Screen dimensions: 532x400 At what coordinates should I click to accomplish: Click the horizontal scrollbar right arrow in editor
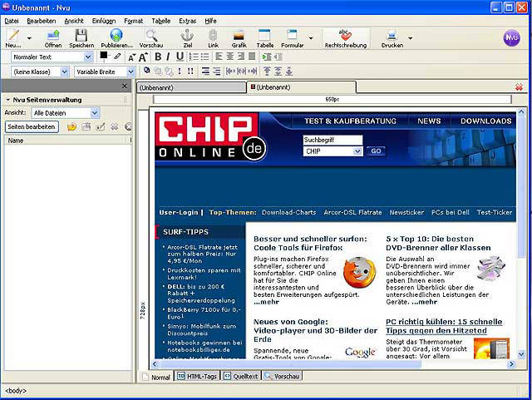point(510,364)
